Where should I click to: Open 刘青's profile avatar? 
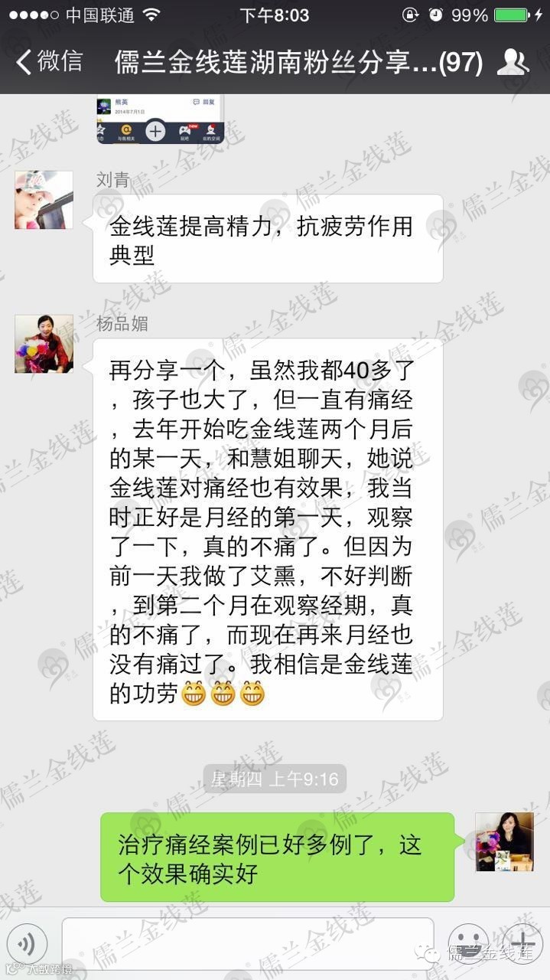click(44, 200)
